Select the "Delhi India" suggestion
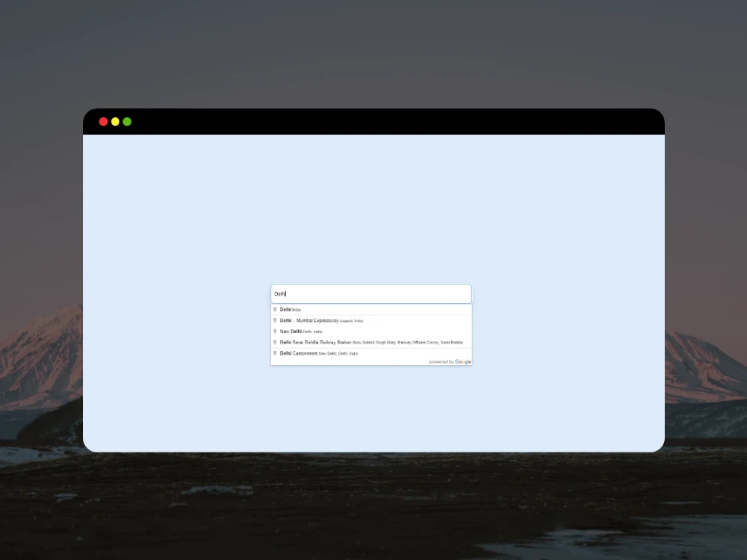Viewport: 747px width, 560px height. point(371,310)
